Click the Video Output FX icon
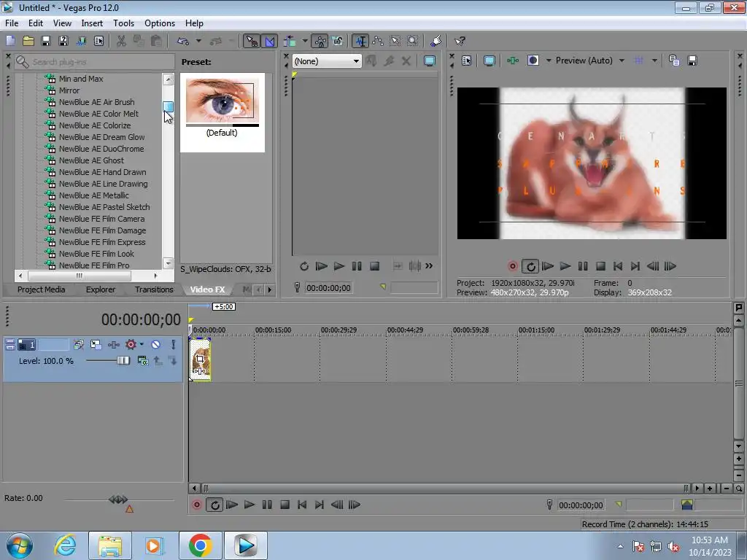747x560 pixels. pos(513,61)
